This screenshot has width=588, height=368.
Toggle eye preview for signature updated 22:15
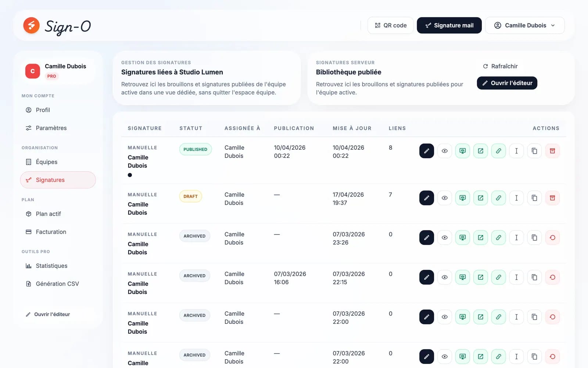click(444, 277)
